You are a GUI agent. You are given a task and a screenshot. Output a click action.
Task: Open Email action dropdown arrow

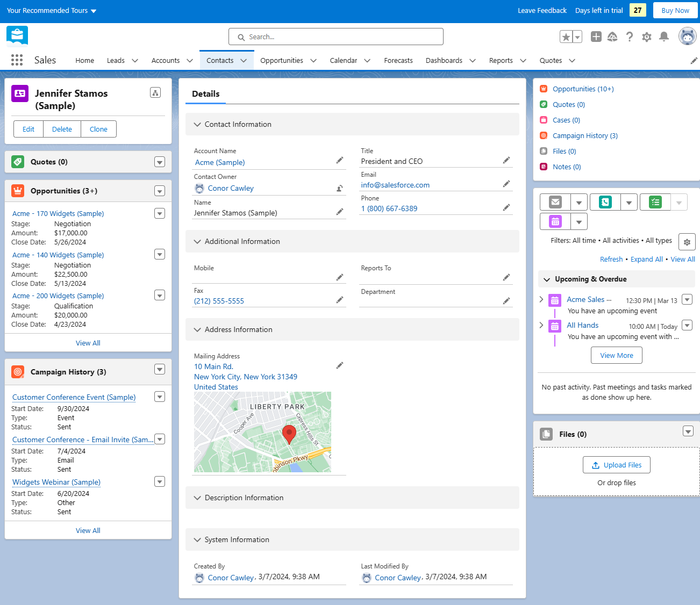[x=579, y=203]
